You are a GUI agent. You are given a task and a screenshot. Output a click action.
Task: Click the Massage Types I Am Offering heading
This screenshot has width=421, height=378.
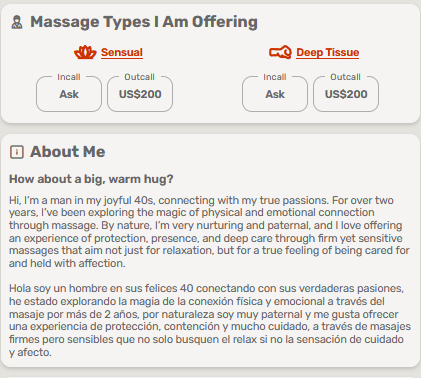point(144,22)
